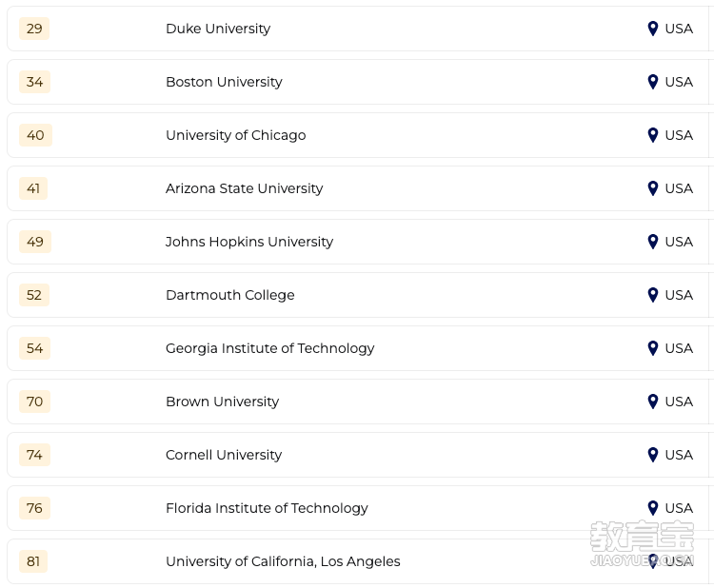Click rank badge 29
Viewport: 714px width, 588px height.
[x=34, y=29]
